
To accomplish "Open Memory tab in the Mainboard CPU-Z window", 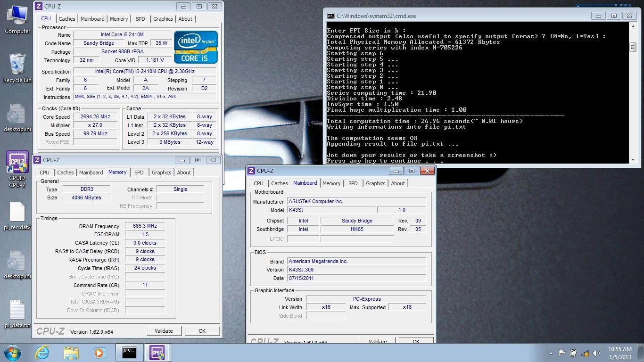I will point(331,183).
